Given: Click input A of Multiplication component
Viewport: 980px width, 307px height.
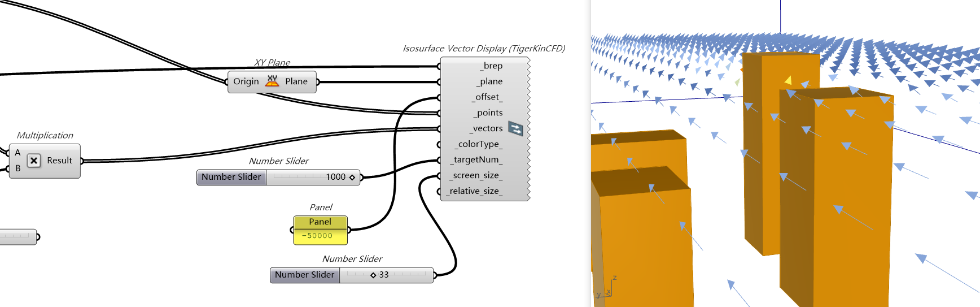Looking at the screenshot, I should point(17,153).
